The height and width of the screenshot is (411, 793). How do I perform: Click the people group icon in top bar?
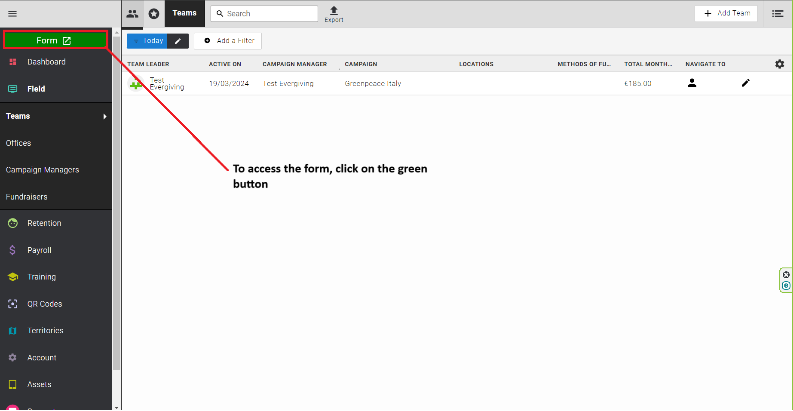coord(132,14)
